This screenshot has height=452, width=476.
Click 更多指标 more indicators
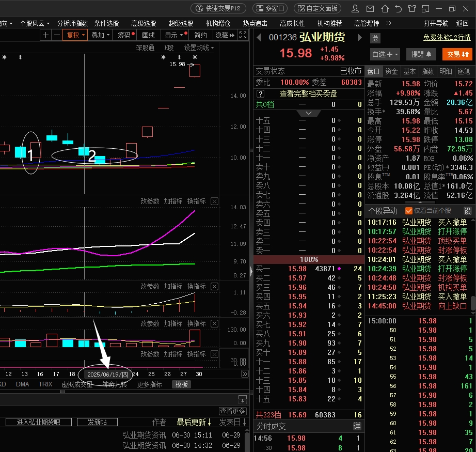tap(149, 384)
